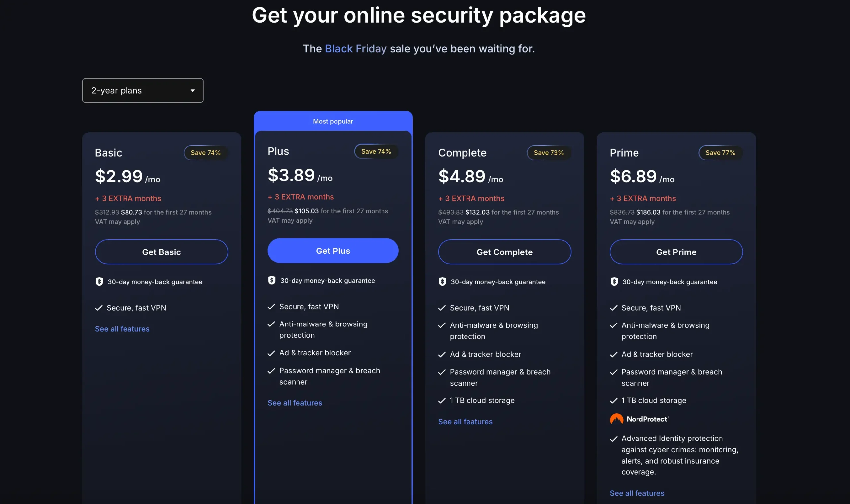Click the checkmark beside Secure, fast VPN under Basic
Viewport: 850px width, 504px height.
[99, 308]
